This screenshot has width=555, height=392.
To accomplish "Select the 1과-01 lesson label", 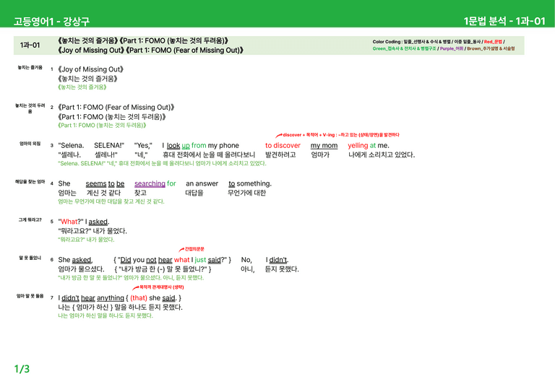I will pos(30,45).
